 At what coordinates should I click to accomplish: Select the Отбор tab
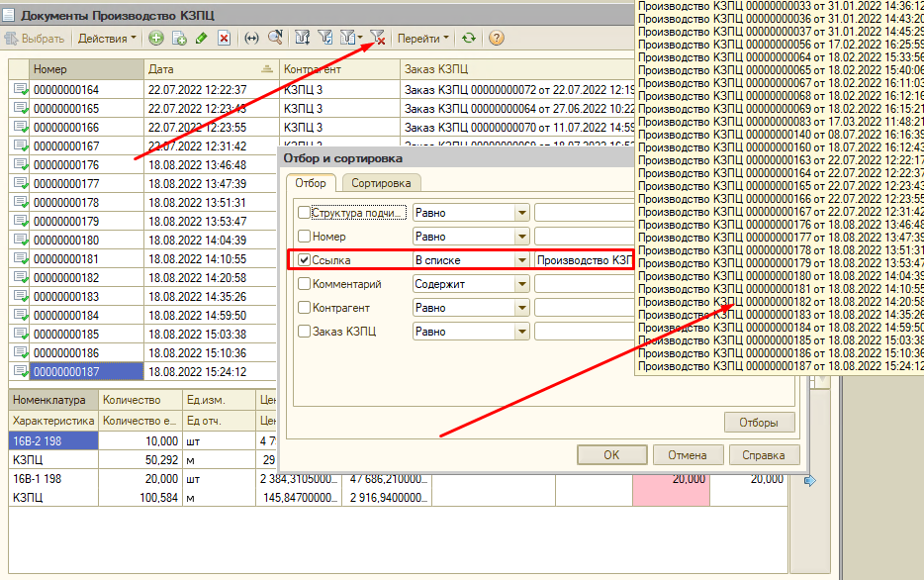[x=311, y=183]
